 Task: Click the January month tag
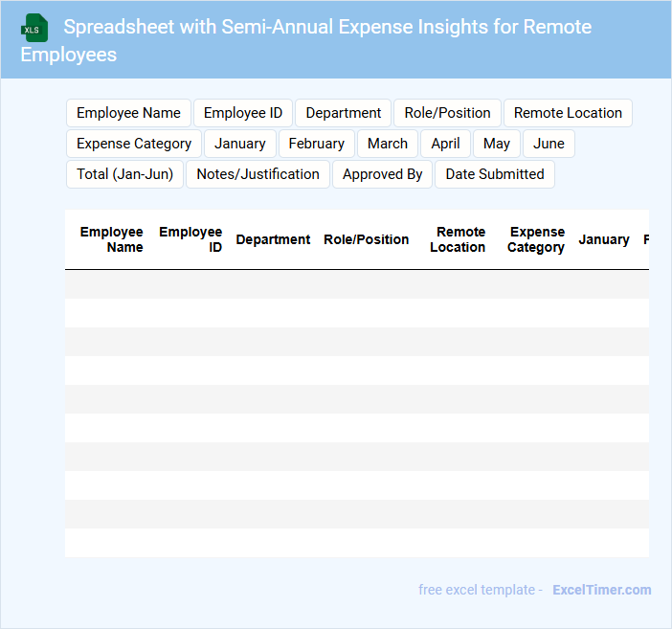point(240,144)
